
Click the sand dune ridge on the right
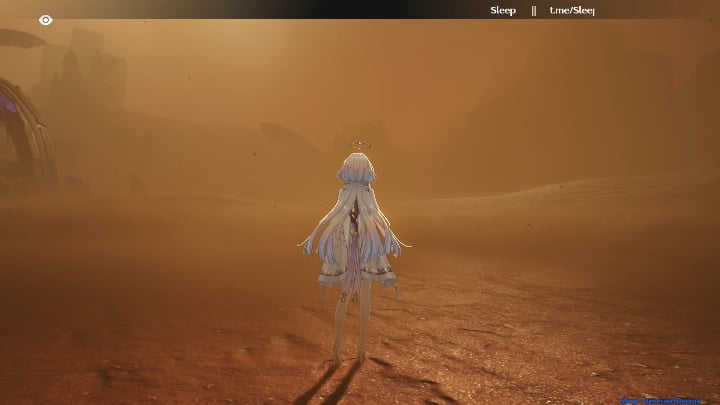click(x=600, y=190)
